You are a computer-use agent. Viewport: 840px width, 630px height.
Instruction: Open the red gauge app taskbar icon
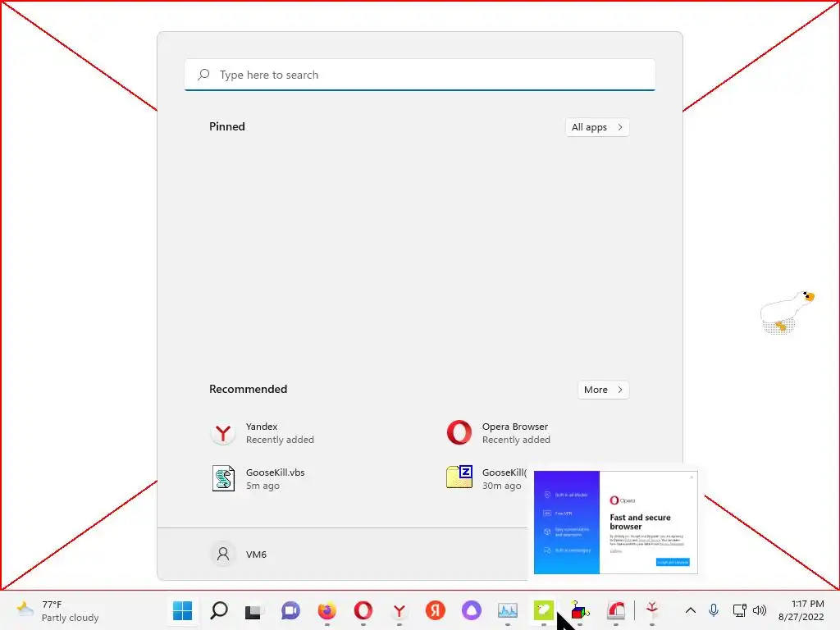point(616,610)
